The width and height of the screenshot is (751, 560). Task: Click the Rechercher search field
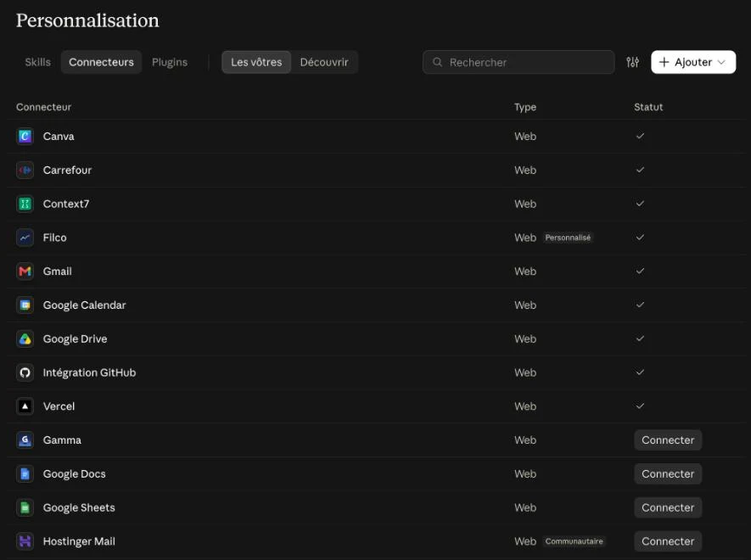(518, 62)
